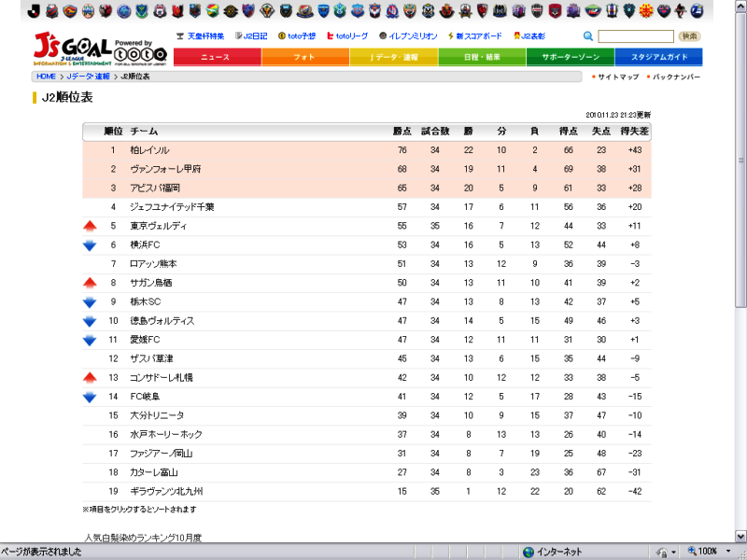Click team name サガン鳥栖

[x=150, y=283]
